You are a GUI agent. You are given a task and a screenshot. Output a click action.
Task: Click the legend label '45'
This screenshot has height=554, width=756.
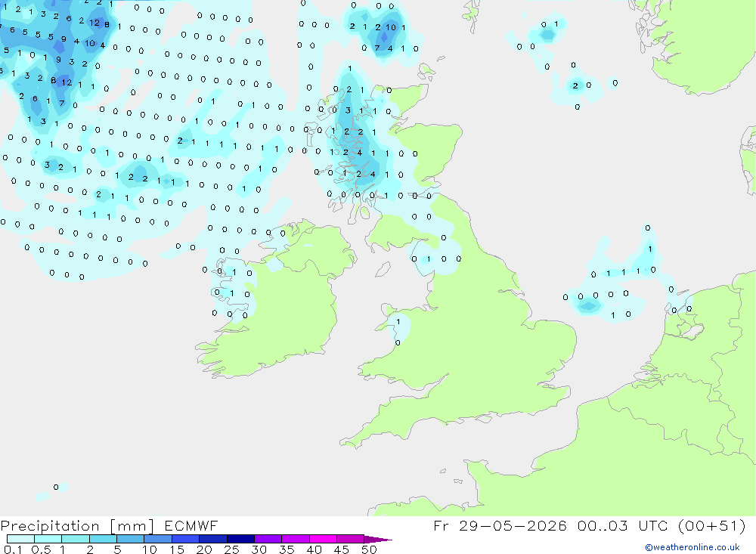(342, 549)
